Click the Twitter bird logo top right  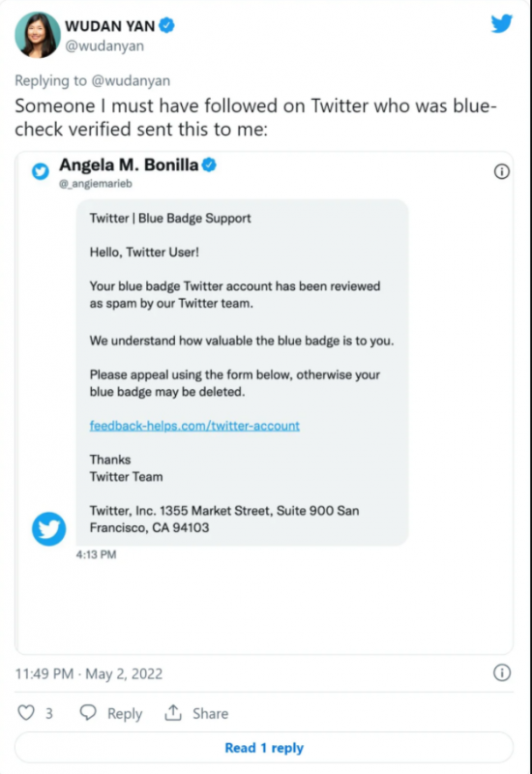click(502, 23)
